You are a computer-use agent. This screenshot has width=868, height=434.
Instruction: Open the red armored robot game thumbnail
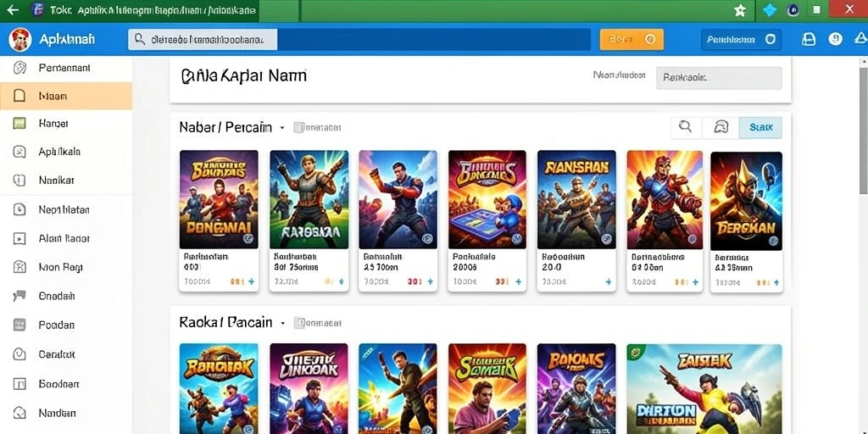[665, 200]
